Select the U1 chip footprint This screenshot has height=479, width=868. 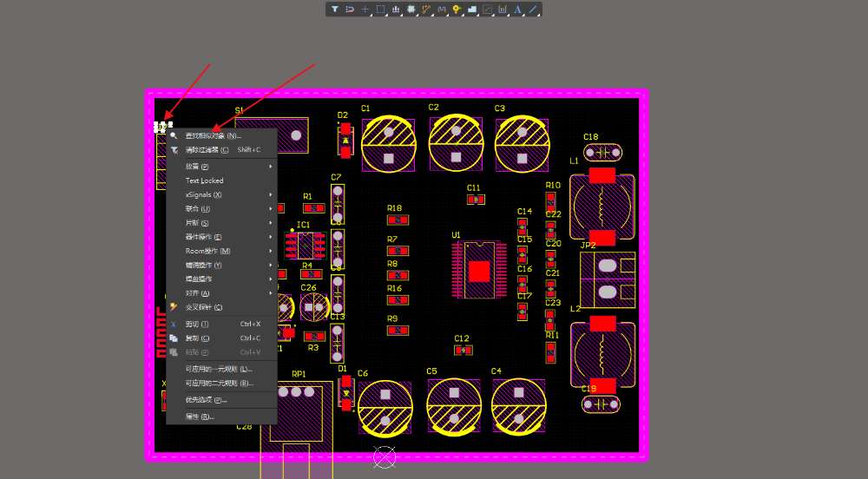coord(479,270)
